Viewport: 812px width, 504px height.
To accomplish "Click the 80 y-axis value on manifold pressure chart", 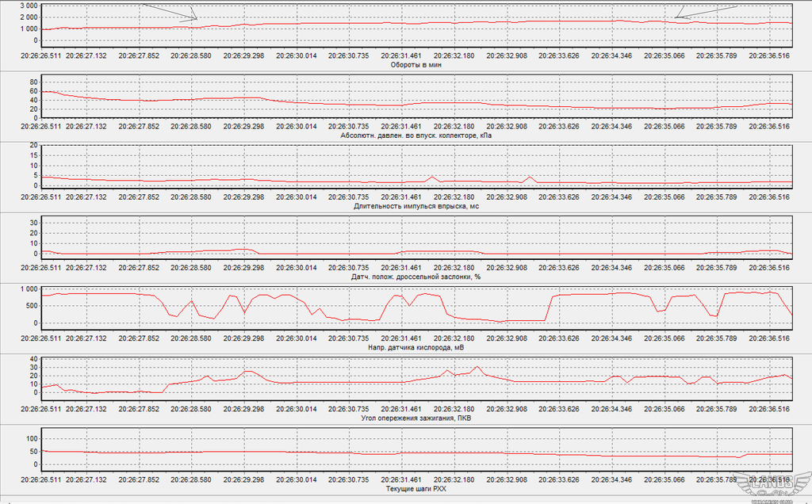I will click(33, 82).
